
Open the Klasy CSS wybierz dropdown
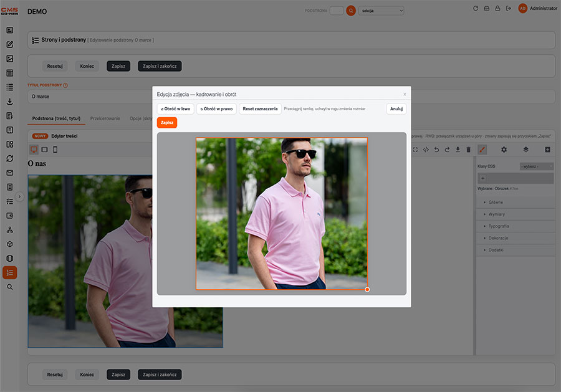click(537, 166)
